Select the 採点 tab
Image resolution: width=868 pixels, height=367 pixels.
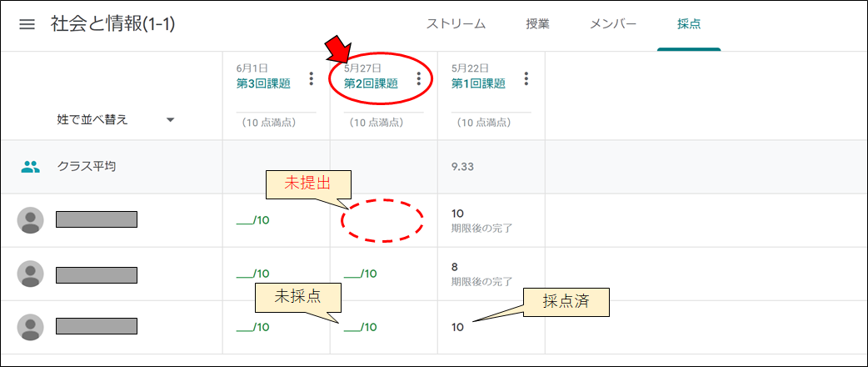[x=689, y=24]
